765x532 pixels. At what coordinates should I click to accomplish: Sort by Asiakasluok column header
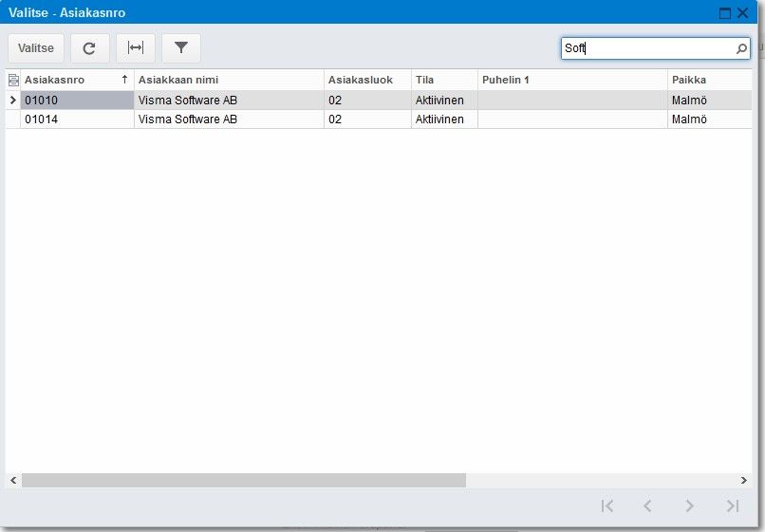point(367,80)
